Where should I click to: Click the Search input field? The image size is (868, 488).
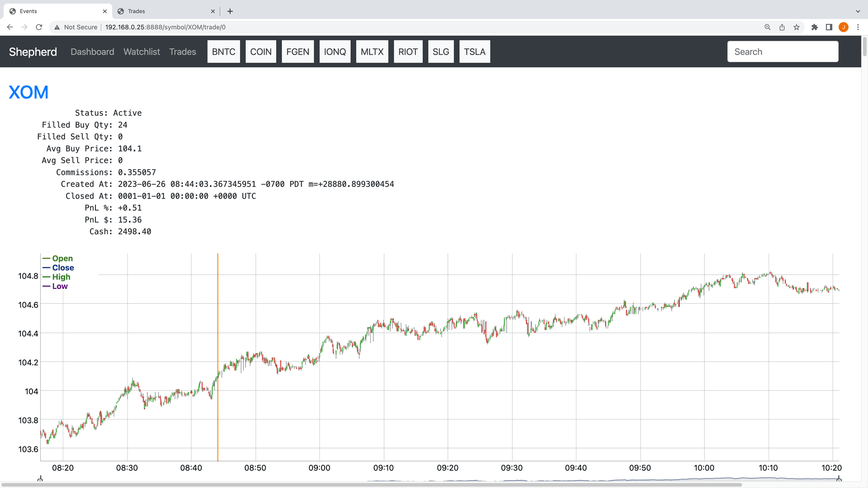click(783, 52)
